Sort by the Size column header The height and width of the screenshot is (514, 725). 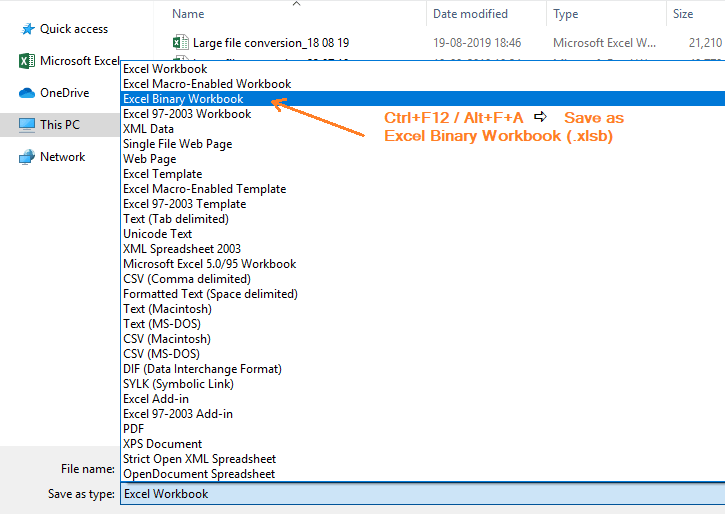(683, 14)
